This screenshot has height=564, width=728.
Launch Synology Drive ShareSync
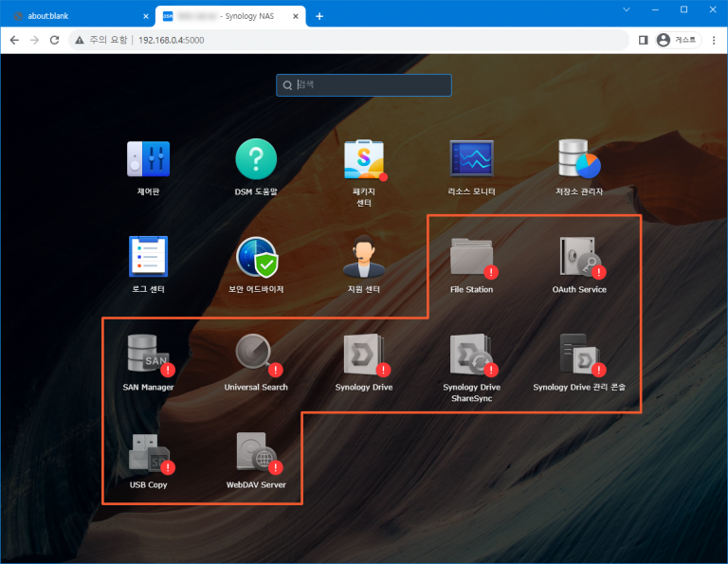point(474,355)
